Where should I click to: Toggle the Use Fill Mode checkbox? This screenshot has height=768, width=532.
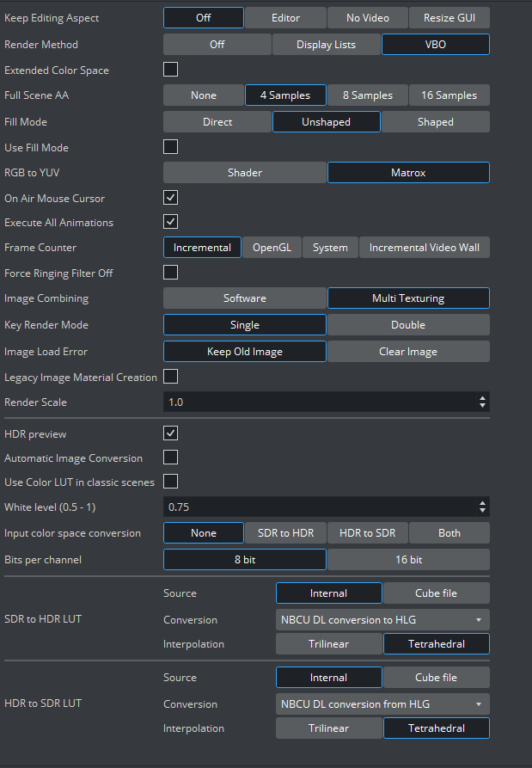click(x=171, y=147)
